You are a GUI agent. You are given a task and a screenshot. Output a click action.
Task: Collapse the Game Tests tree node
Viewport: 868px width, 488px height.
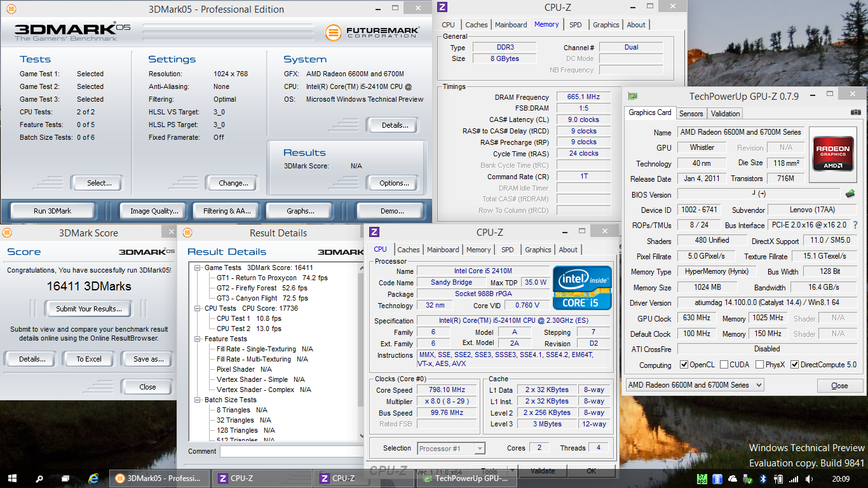pyautogui.click(x=198, y=268)
